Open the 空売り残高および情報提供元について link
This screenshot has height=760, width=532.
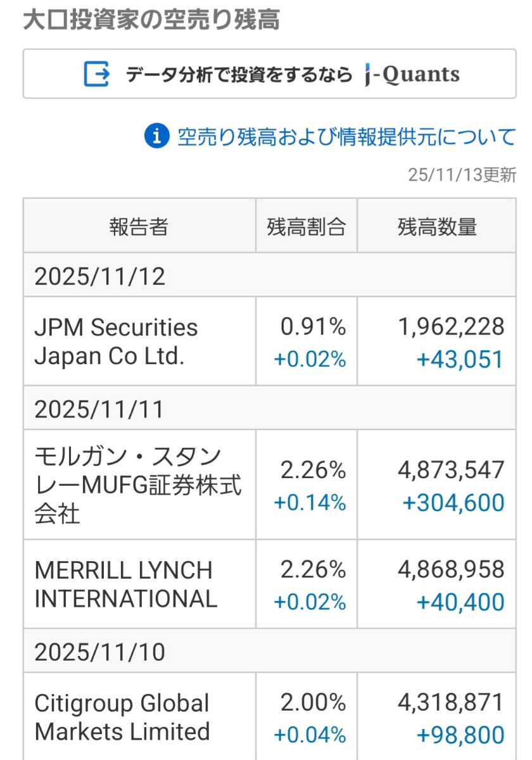point(348,135)
